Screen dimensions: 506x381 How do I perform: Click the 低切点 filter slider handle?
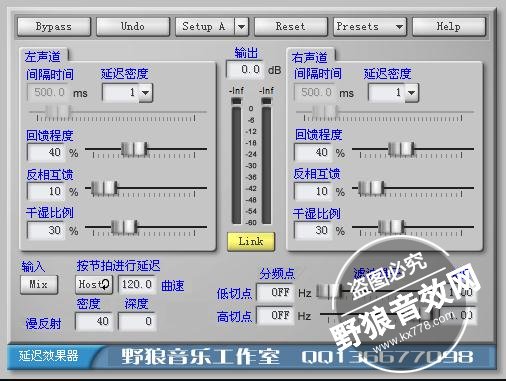(x=328, y=291)
